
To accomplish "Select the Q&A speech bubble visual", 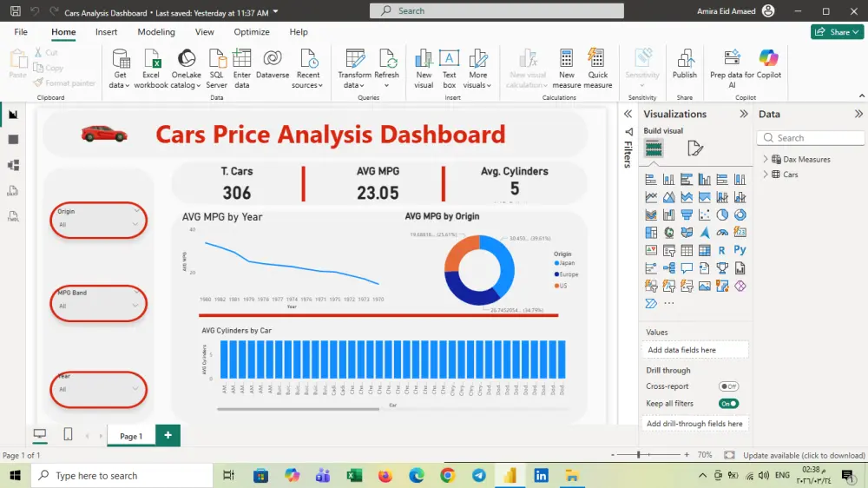I will click(x=687, y=268).
